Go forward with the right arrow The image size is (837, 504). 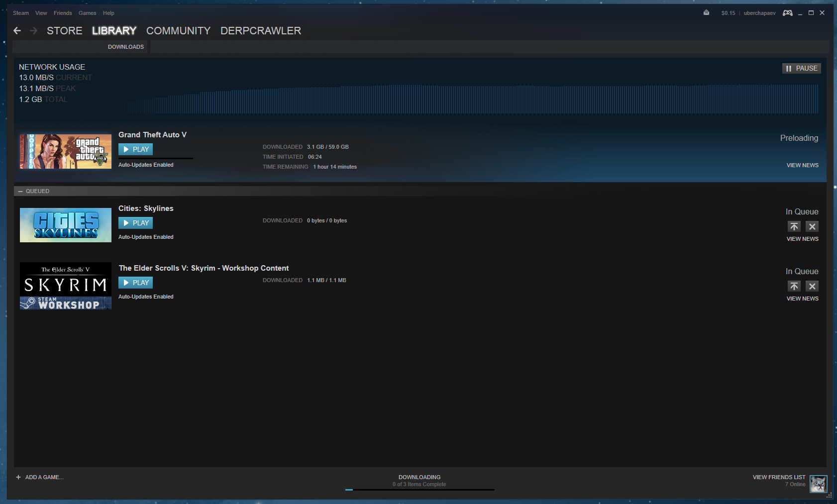pyautogui.click(x=33, y=31)
